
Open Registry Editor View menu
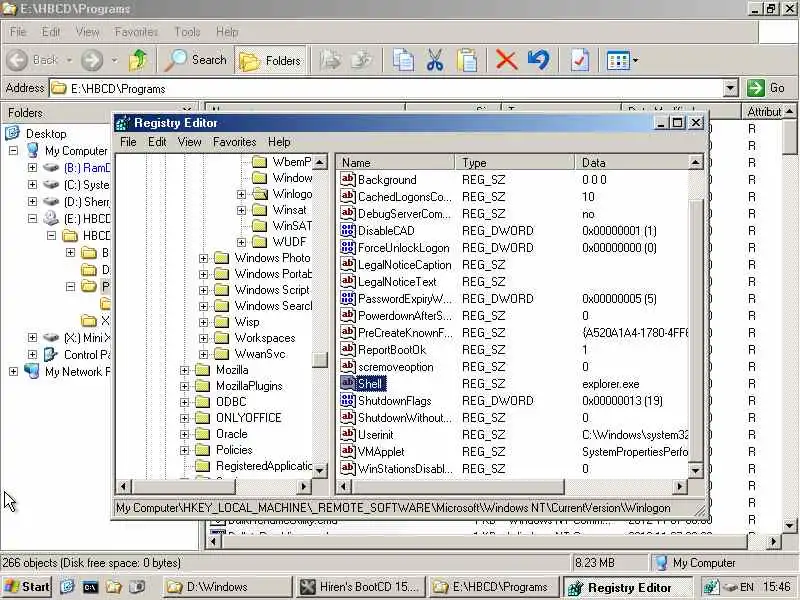pyautogui.click(x=189, y=142)
